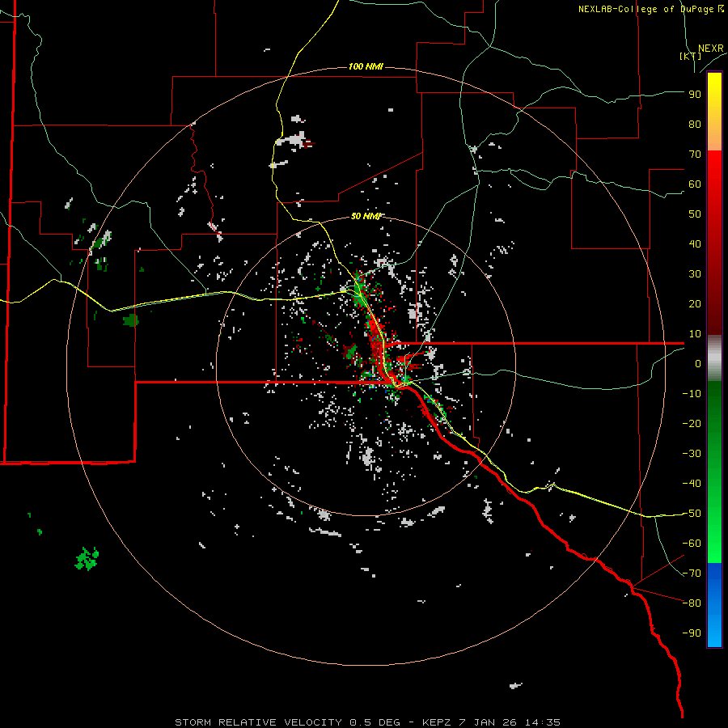Click the gray zero-velocity segment of the color bar

(714, 358)
